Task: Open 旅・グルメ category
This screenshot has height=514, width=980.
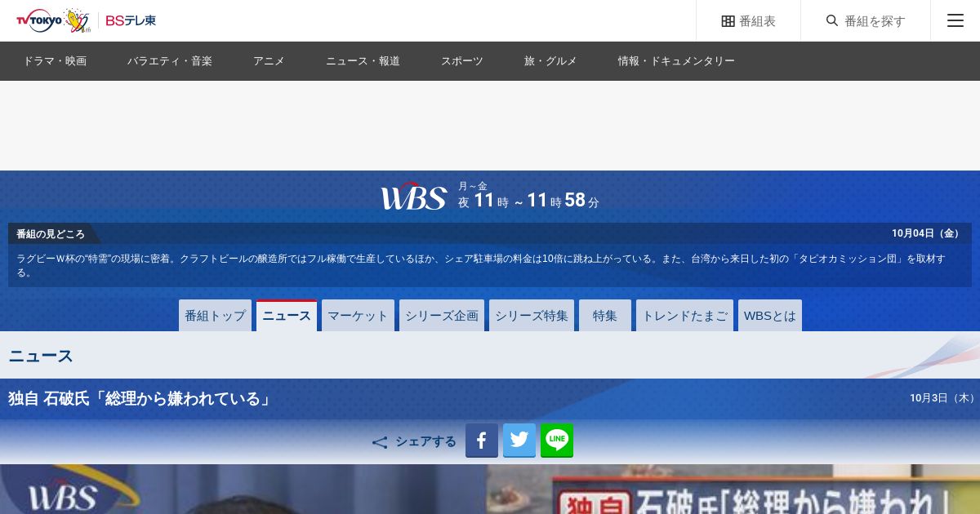Action: point(550,61)
